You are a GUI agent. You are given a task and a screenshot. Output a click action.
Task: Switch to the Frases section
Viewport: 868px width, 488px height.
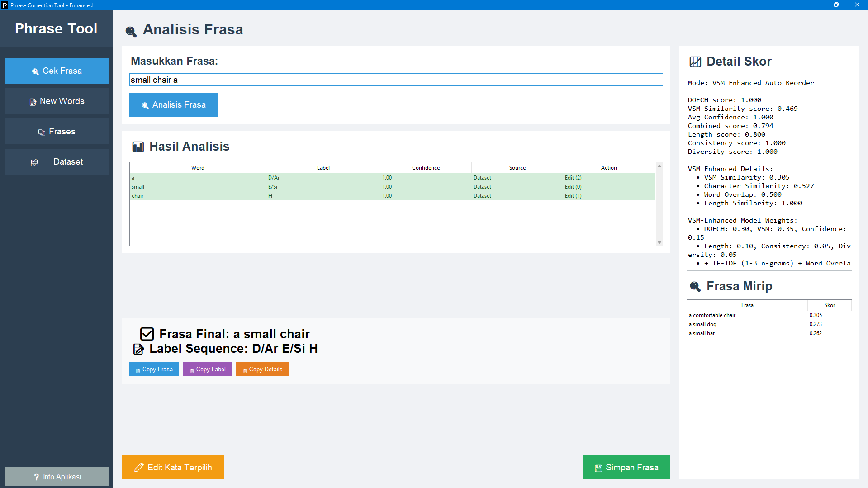coord(56,131)
